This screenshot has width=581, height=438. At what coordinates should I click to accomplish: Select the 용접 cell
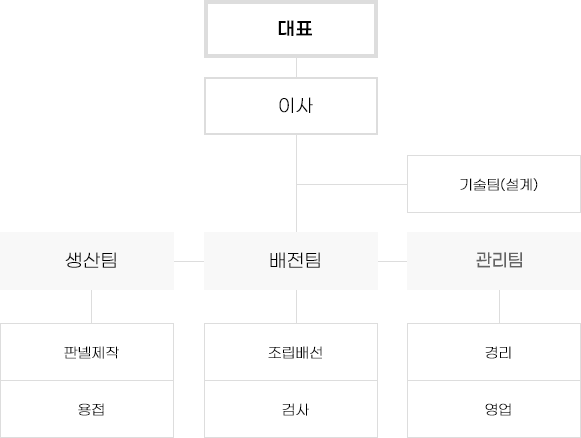87,409
